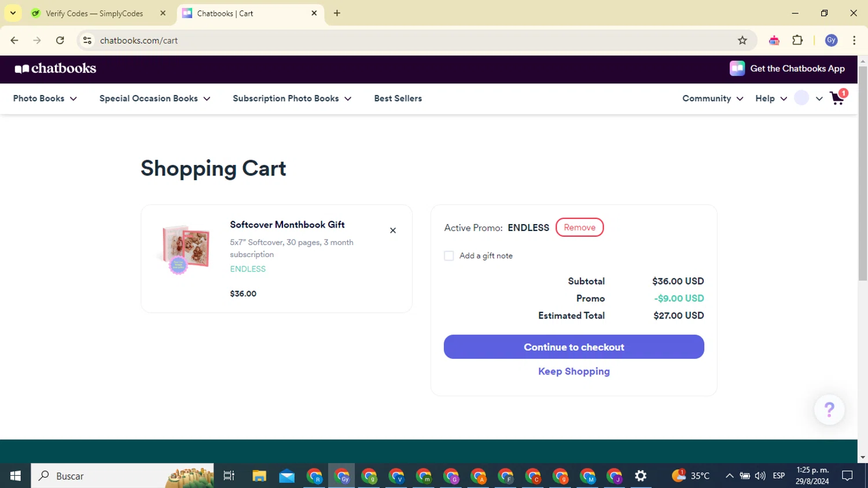
Task: Open Task View on the taskbar
Action: coord(229,476)
